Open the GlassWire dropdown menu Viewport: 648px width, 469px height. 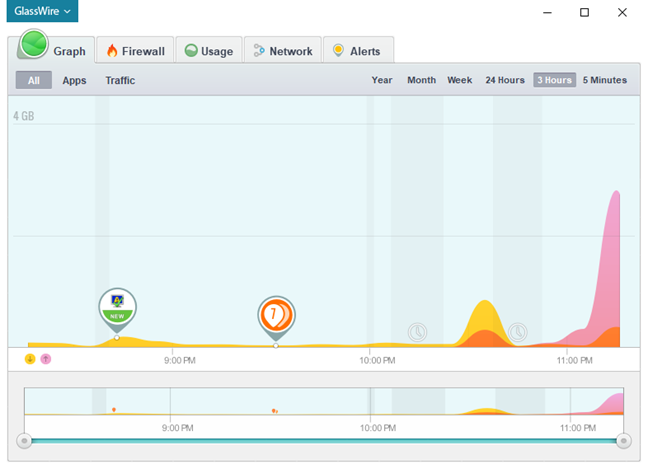tap(42, 11)
